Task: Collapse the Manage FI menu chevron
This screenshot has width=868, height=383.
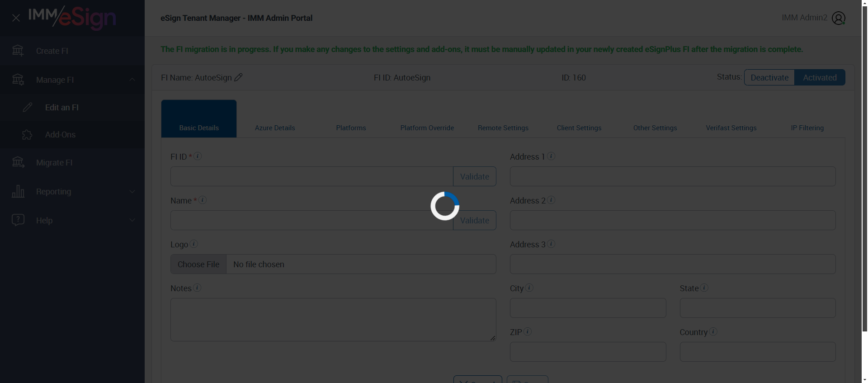Action: (132, 80)
